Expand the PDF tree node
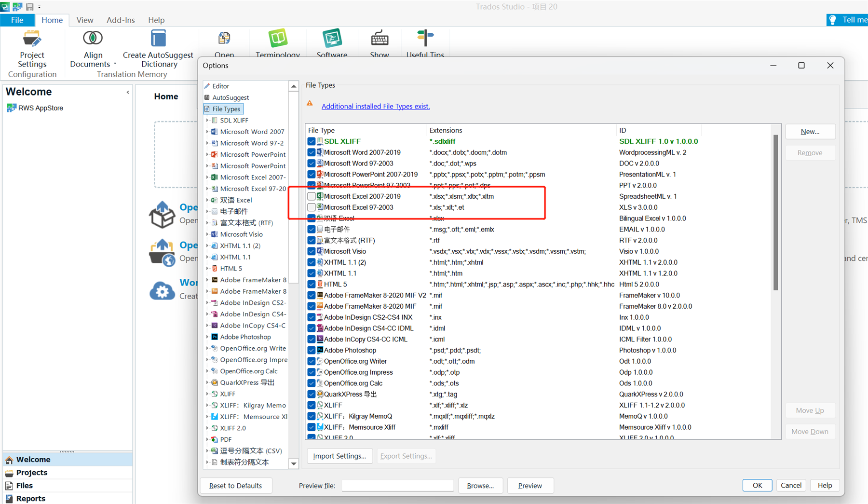Screen dimensions: 868x504 coord(207,439)
